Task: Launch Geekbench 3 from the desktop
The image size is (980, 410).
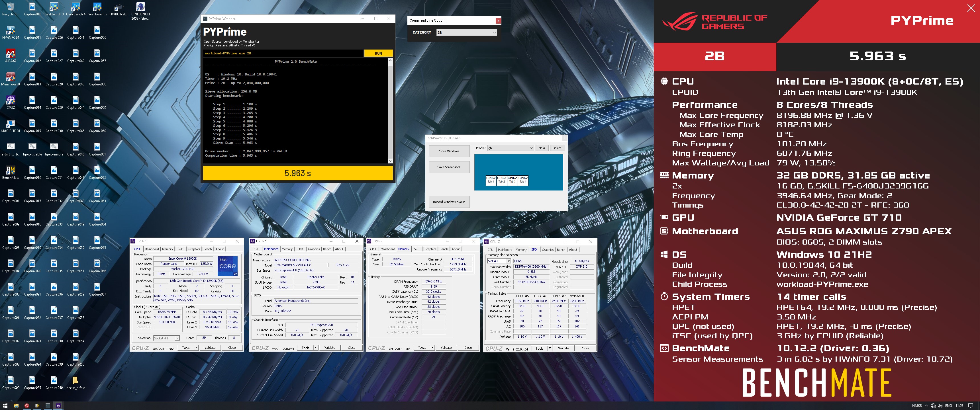Action: click(54, 9)
